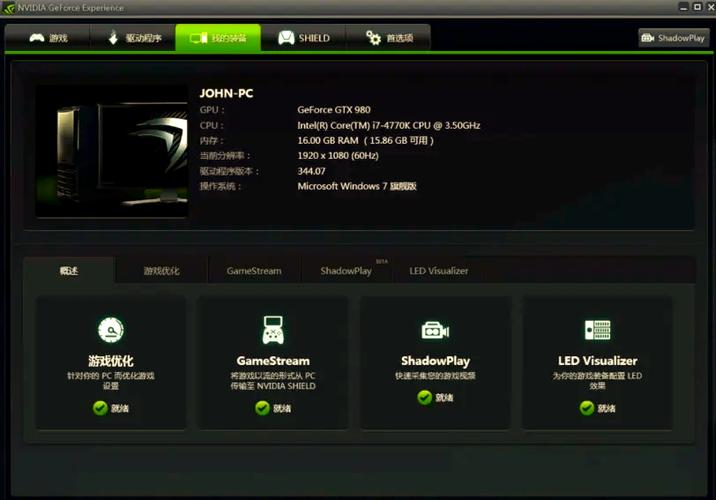
Task: Select the 我的装备 tab
Action: pyautogui.click(x=218, y=38)
